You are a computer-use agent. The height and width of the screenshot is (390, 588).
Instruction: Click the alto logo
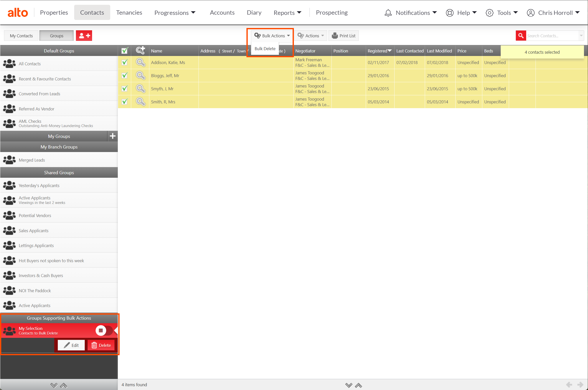point(18,13)
